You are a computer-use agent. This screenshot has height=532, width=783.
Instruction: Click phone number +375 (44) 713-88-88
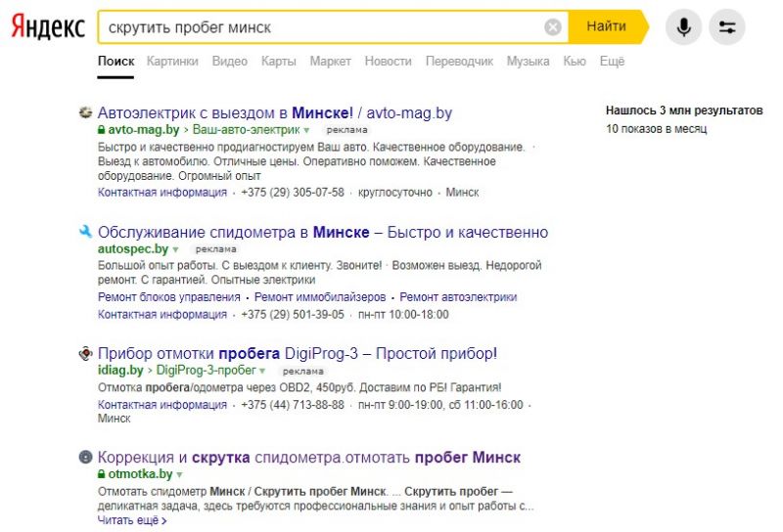293,405
